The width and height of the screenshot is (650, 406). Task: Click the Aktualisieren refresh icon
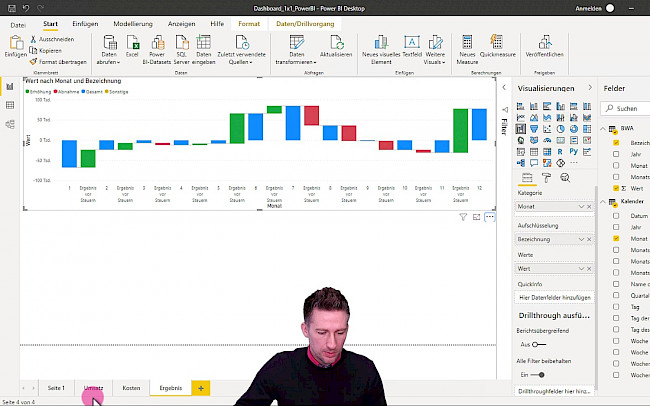click(335, 45)
